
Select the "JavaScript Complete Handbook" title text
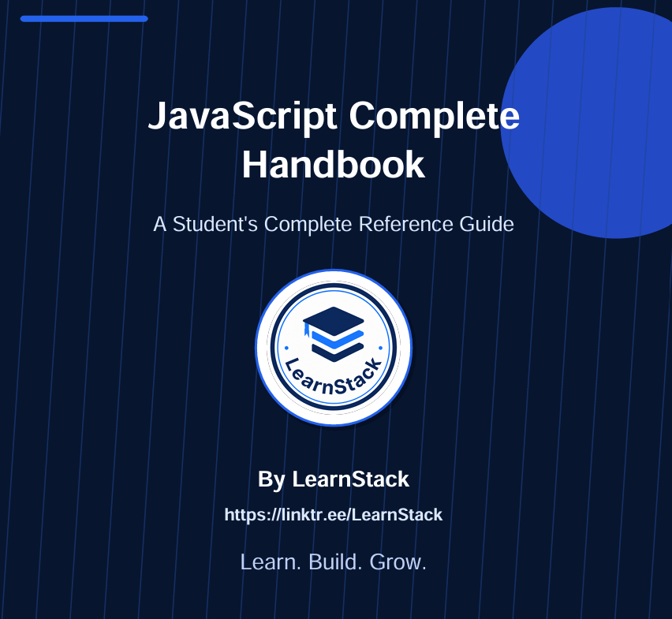pyautogui.click(x=334, y=140)
